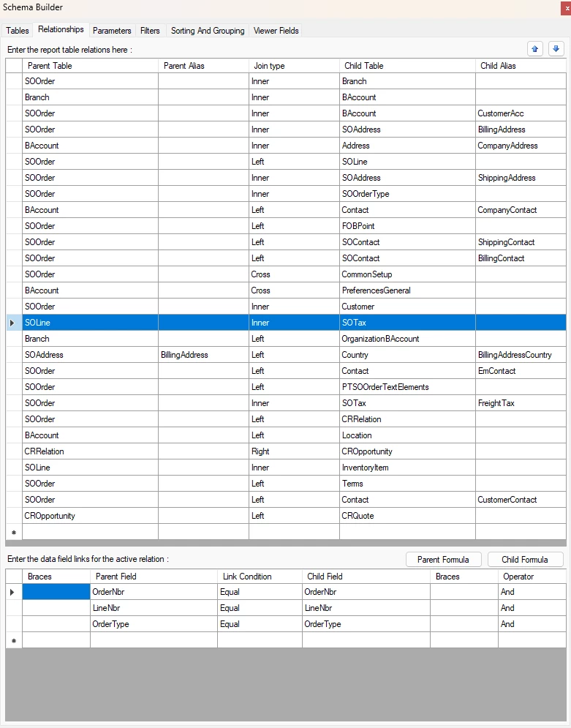Click the PTSOOrderTextElements child table cell
Viewport: 571px width, 728px height.
(x=407, y=387)
